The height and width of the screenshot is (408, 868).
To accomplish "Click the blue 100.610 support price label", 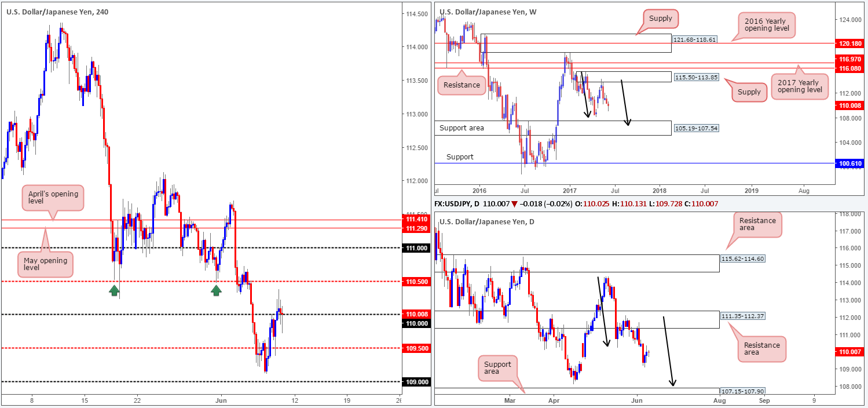I will tap(850, 164).
